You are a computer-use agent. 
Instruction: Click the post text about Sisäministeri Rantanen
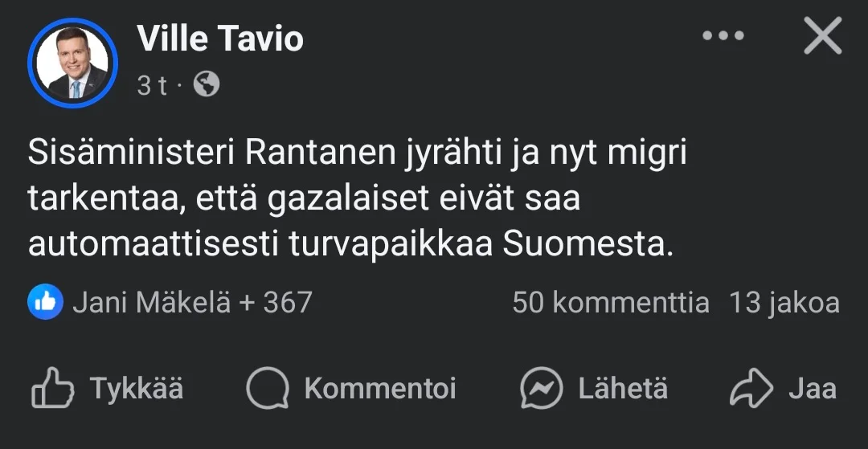[357, 199]
